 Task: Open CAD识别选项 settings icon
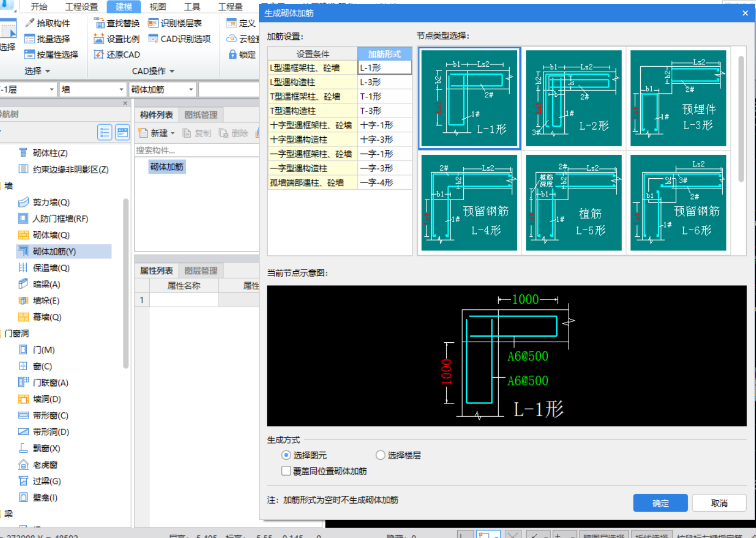[x=153, y=39]
